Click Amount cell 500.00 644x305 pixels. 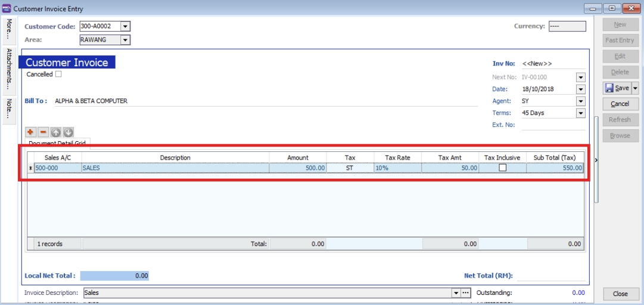click(298, 168)
